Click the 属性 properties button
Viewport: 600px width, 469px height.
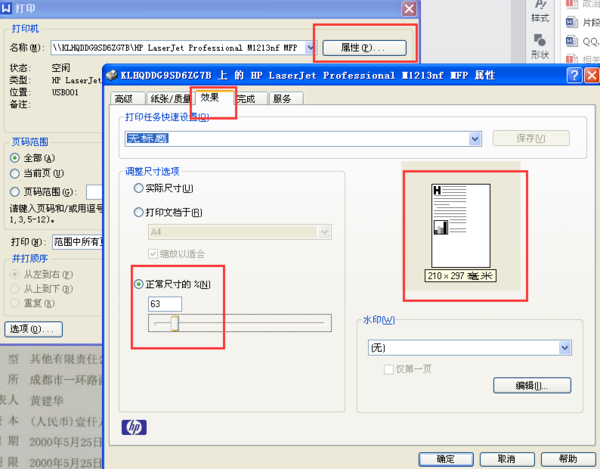(364, 48)
